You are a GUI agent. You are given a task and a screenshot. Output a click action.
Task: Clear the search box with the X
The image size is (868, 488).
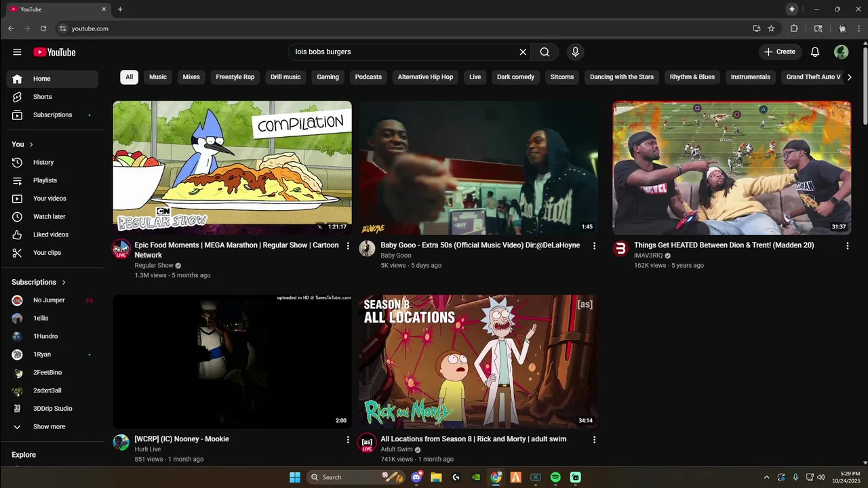pyautogui.click(x=523, y=52)
